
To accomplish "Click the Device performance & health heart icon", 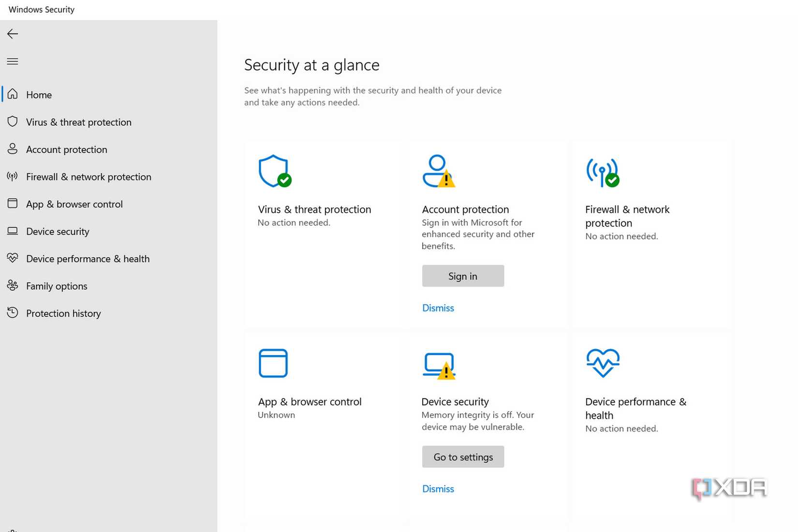I will (13, 258).
